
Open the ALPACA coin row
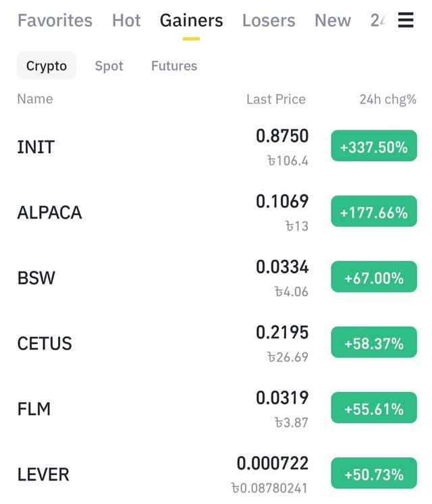pos(216,213)
